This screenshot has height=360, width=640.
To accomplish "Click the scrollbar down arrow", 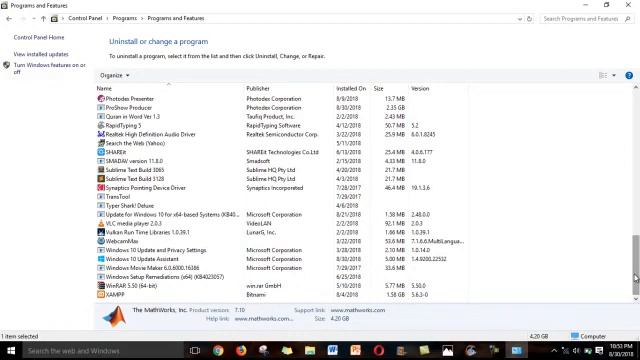I will click(x=636, y=299).
